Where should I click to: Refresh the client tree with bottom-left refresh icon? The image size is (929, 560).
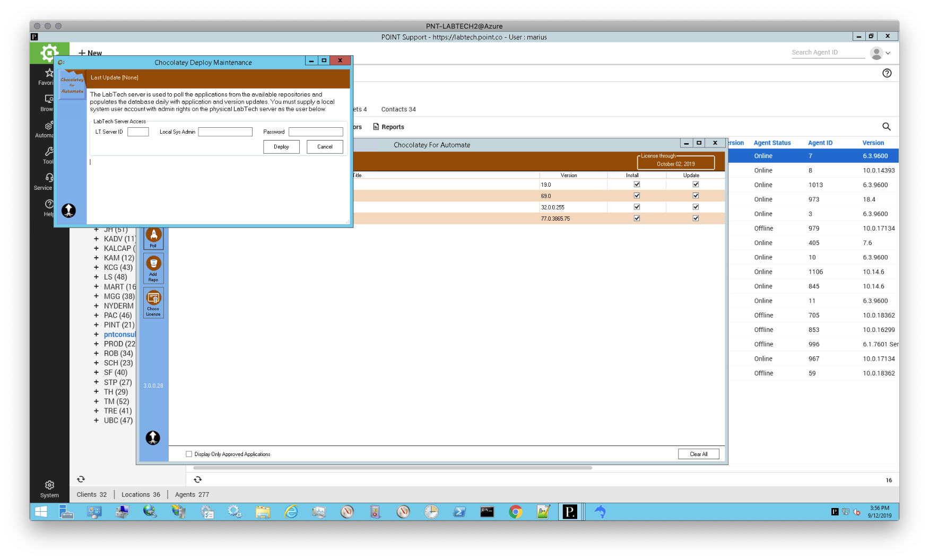pyautogui.click(x=81, y=479)
